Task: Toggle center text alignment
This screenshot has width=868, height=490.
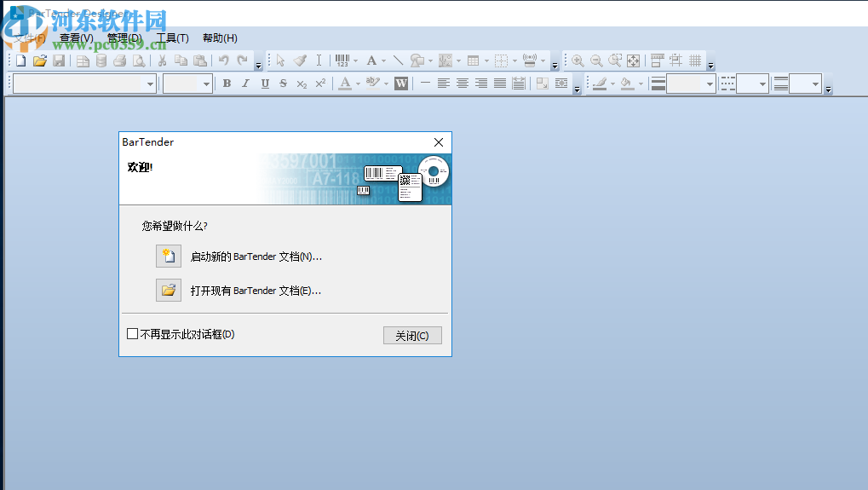Action: 463,84
